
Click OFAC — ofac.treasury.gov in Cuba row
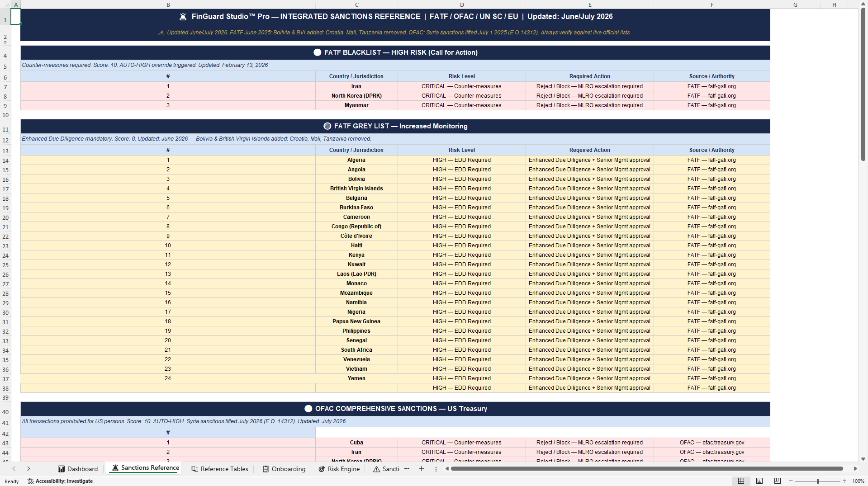point(712,443)
